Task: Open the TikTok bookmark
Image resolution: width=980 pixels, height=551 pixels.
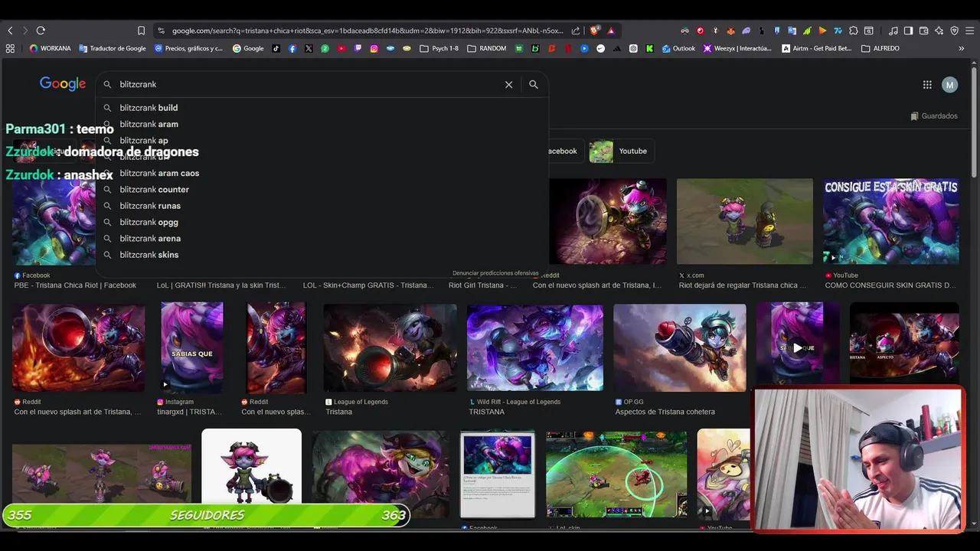Action: [x=276, y=48]
